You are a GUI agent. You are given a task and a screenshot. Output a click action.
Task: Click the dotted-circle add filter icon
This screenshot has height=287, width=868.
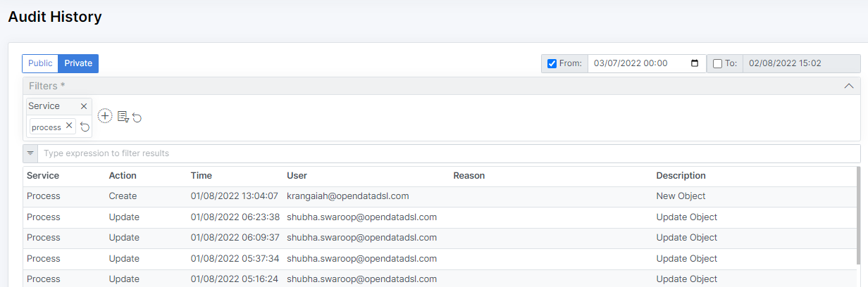pyautogui.click(x=105, y=116)
